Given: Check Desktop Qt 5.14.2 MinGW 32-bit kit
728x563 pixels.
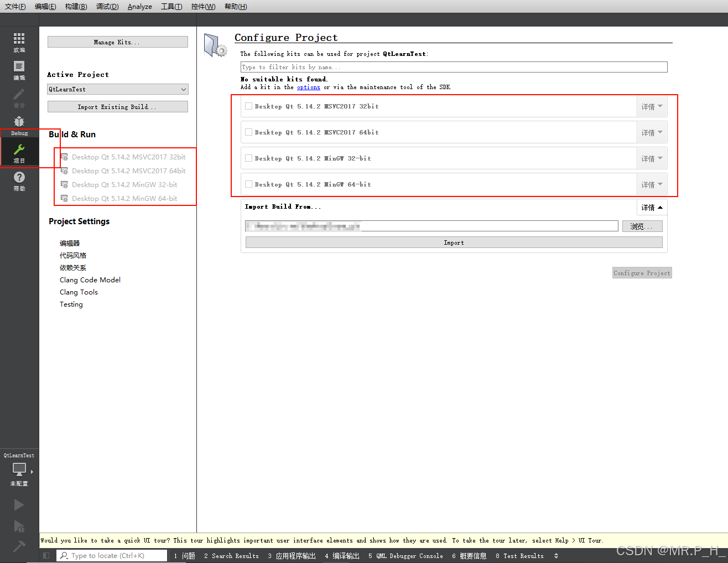Looking at the screenshot, I should pyautogui.click(x=249, y=158).
